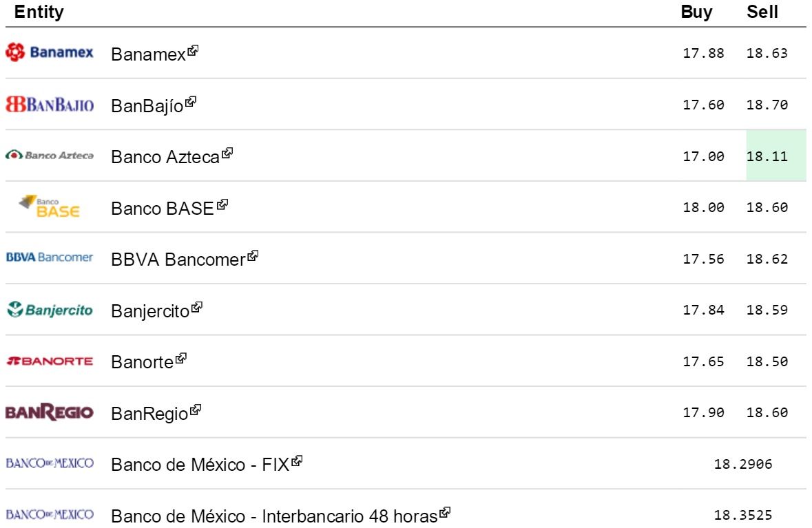Open the BBVA Bancomer link

point(178,260)
